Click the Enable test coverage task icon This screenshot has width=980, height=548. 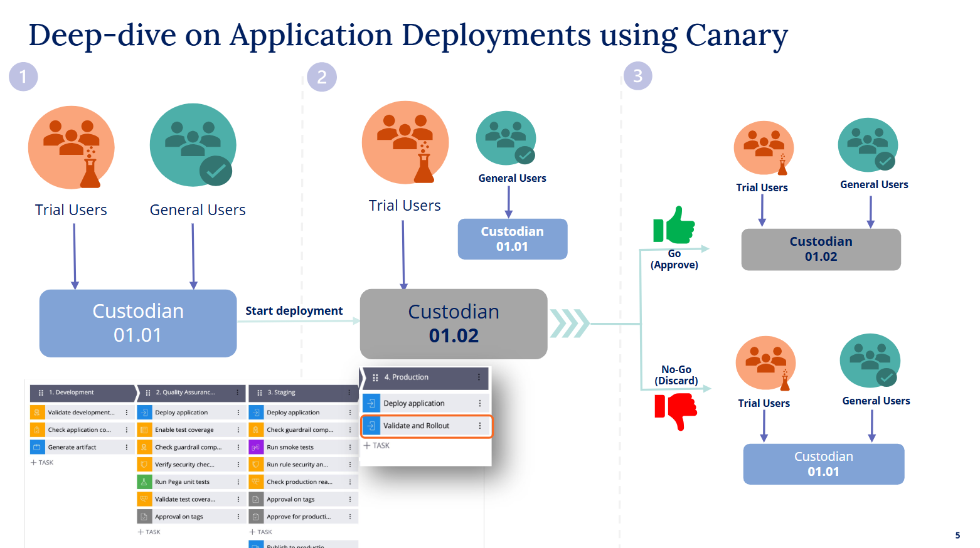(x=144, y=430)
